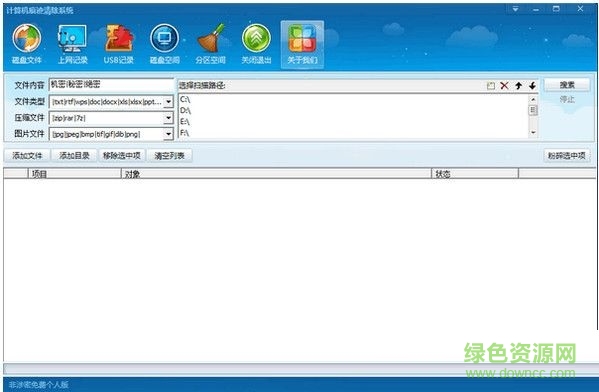
Task: Click the scan path list scrollbar thumb
Action: click(533, 110)
